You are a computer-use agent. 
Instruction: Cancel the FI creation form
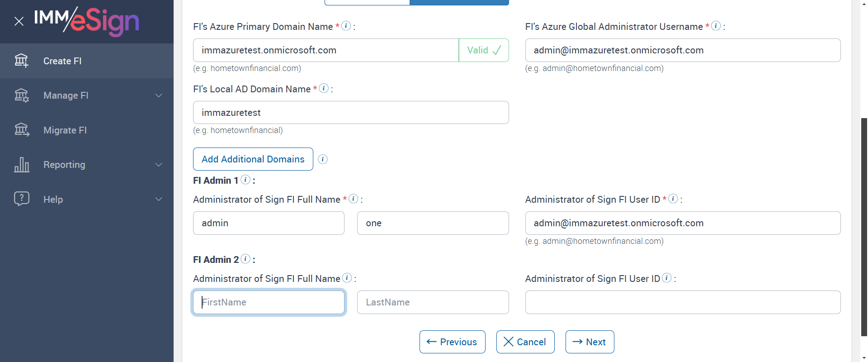tap(525, 342)
